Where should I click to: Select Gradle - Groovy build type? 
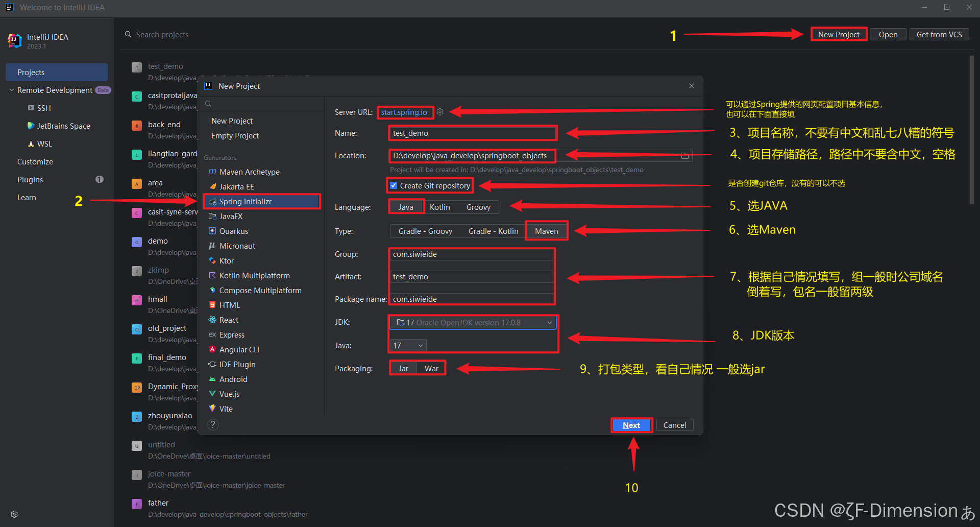tap(425, 231)
